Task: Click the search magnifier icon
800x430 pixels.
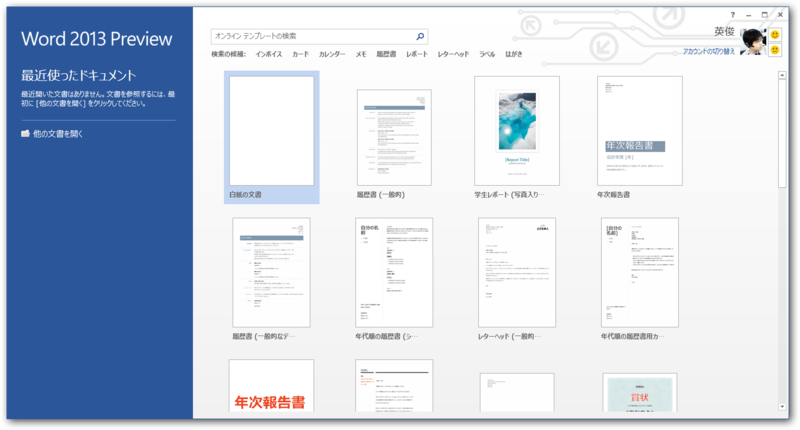Action: [x=420, y=36]
